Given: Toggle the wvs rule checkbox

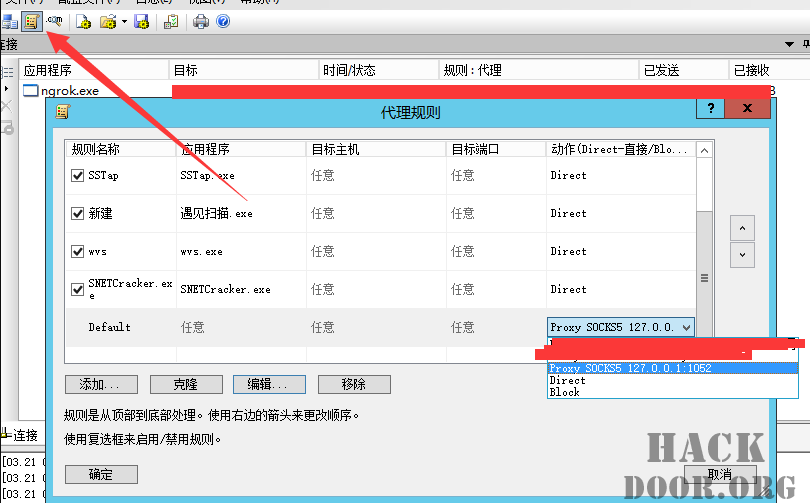Looking at the screenshot, I should coord(77,252).
